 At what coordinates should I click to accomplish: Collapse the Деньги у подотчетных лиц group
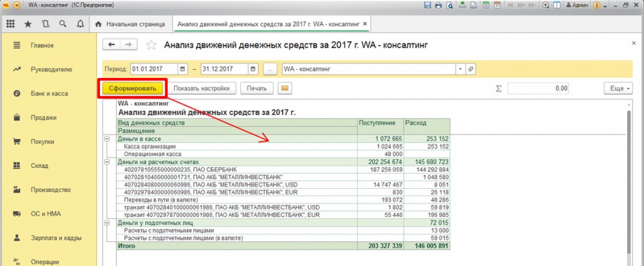pyautogui.click(x=107, y=223)
